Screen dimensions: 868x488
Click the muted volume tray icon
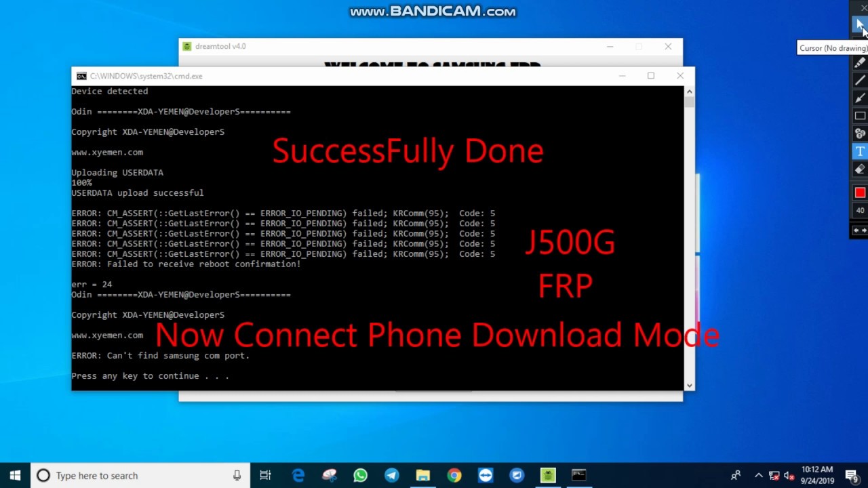click(x=789, y=476)
